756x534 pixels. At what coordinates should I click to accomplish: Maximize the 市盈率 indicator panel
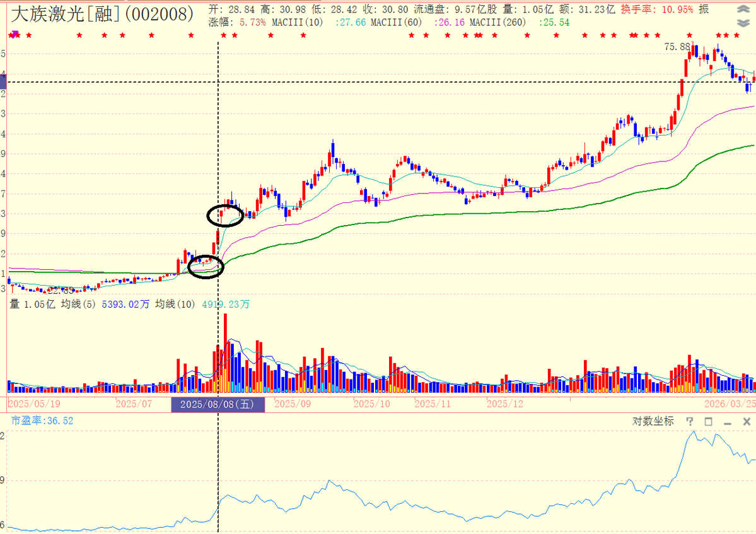click(708, 422)
